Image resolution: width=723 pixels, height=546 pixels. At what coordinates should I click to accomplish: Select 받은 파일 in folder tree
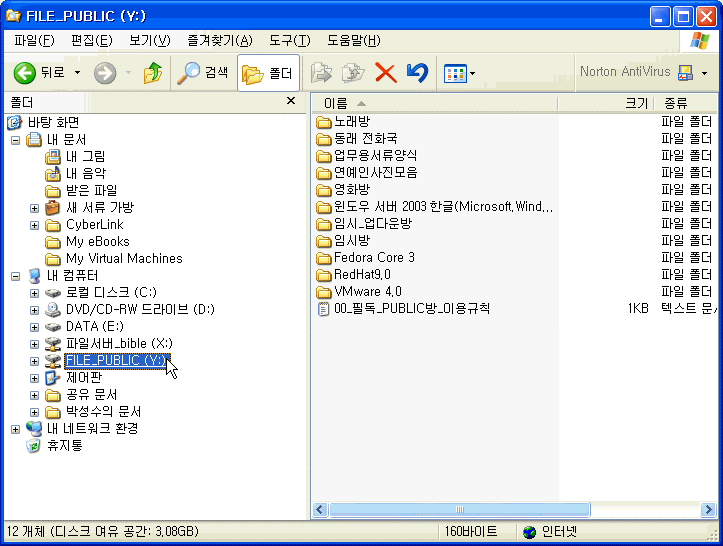[91, 190]
